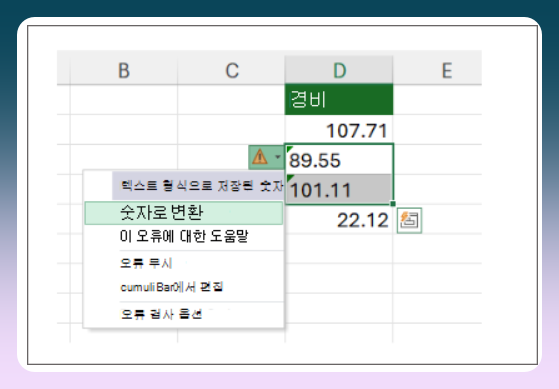Select the cell containing 89.55
Viewport: 559px width, 389px height.
click(339, 159)
